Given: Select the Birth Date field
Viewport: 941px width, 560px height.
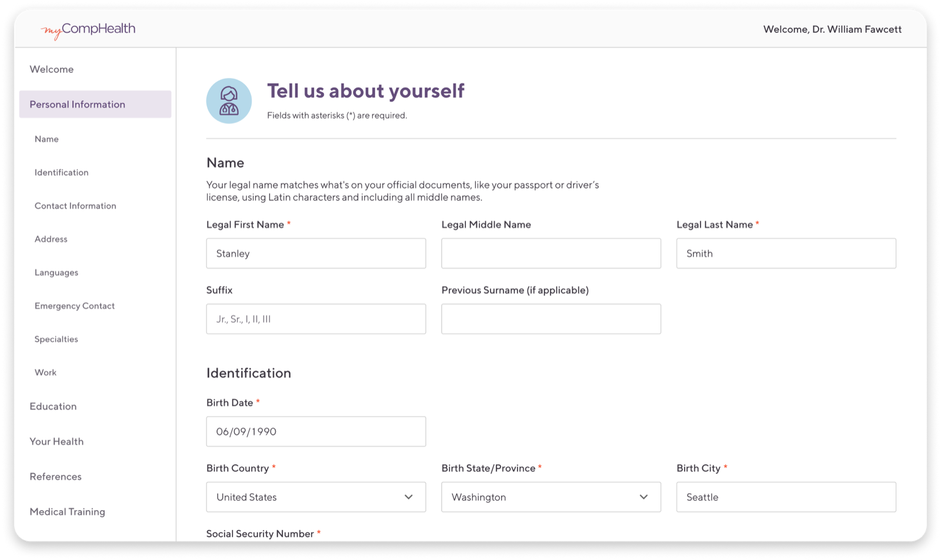Looking at the screenshot, I should [316, 431].
